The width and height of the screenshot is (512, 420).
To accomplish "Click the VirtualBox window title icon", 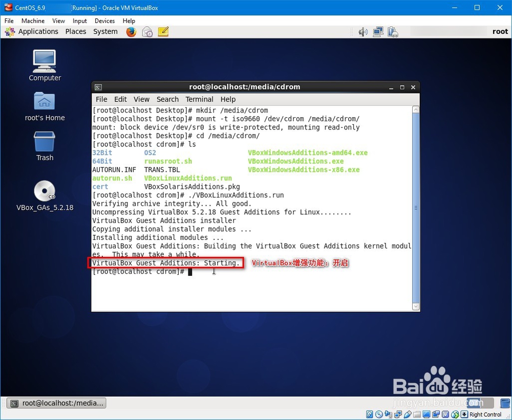I will (8, 7).
